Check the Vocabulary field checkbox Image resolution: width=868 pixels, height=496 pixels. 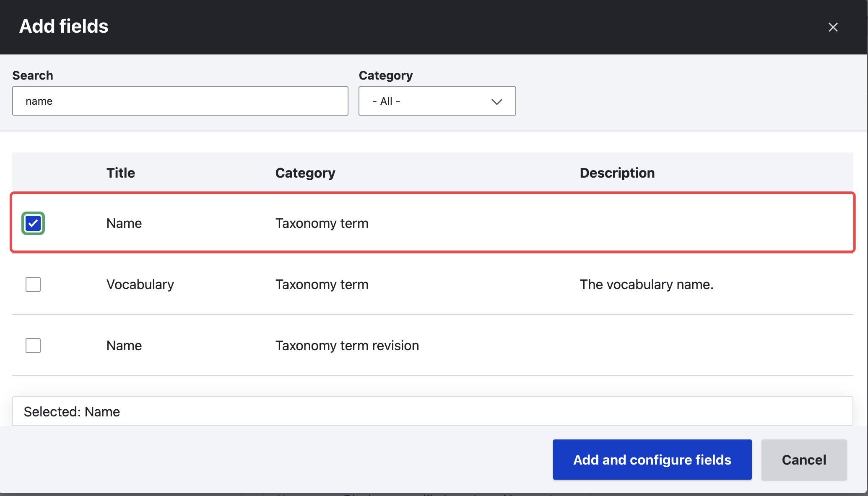tap(33, 284)
